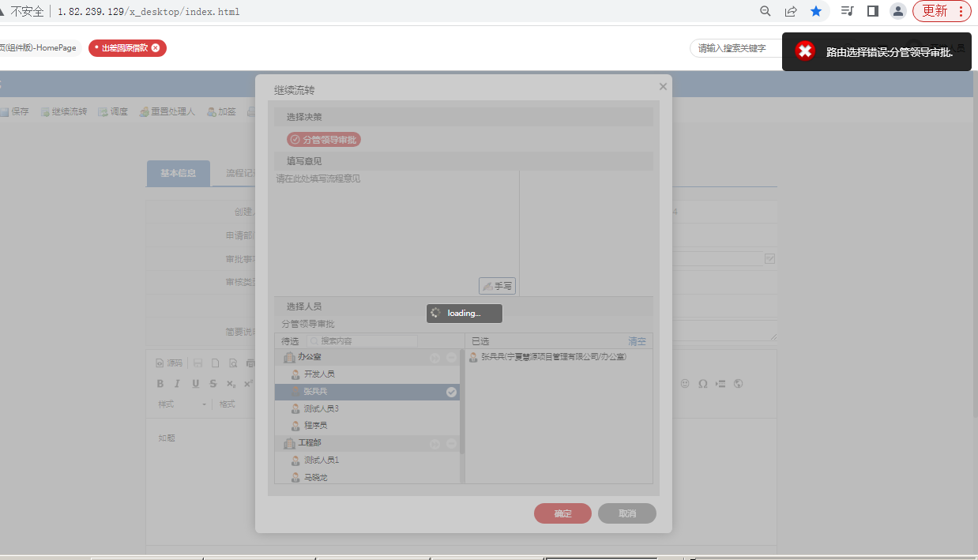Click the 更新 browser update button
The height and width of the screenshot is (560, 978).
(x=942, y=11)
